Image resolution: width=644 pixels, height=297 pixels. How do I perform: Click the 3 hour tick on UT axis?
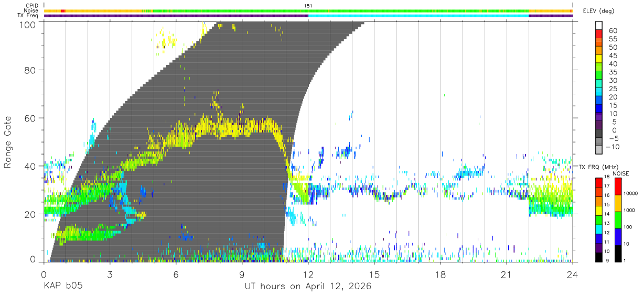click(110, 274)
